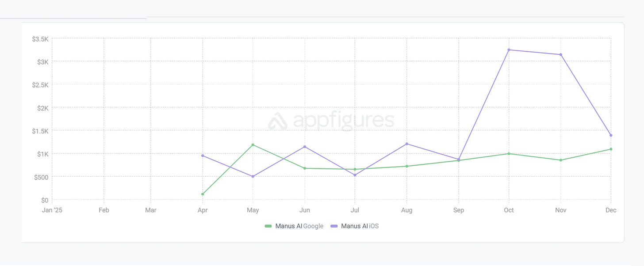644x266 pixels.
Task: Click the Feb x-axis label
Action: point(104,210)
